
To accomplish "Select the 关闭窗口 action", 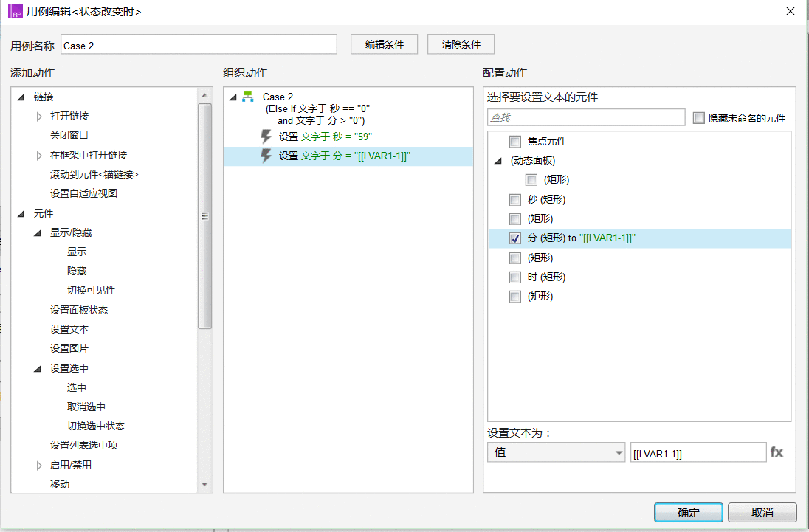I will 69,135.
